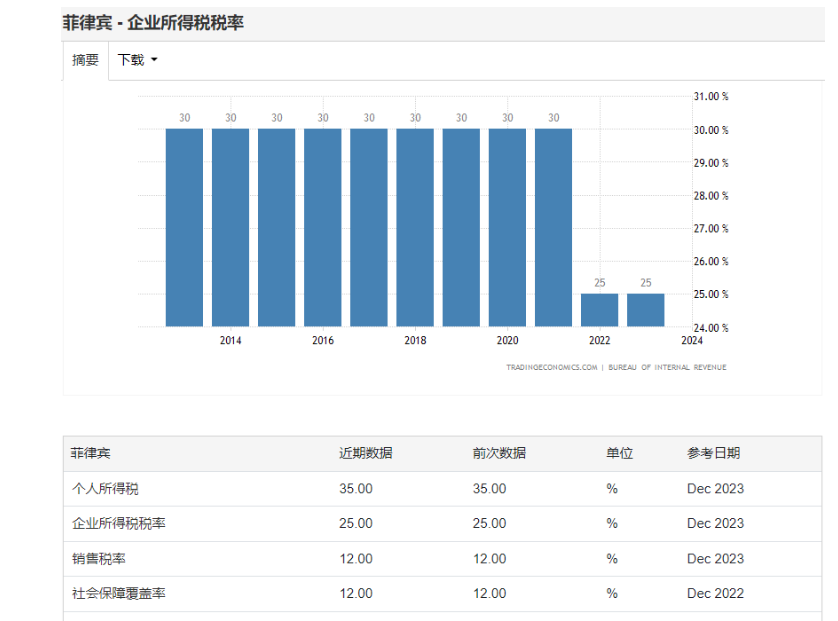The image size is (838, 621).
Task: Open the 摘要 tab
Action: [x=85, y=60]
